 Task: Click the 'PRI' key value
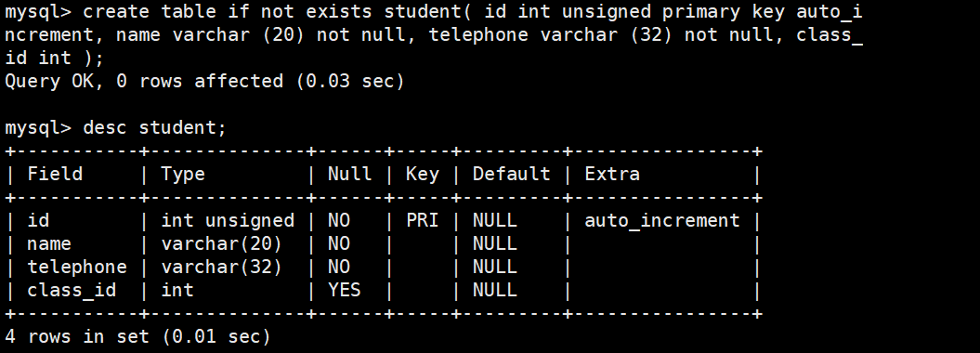(423, 220)
